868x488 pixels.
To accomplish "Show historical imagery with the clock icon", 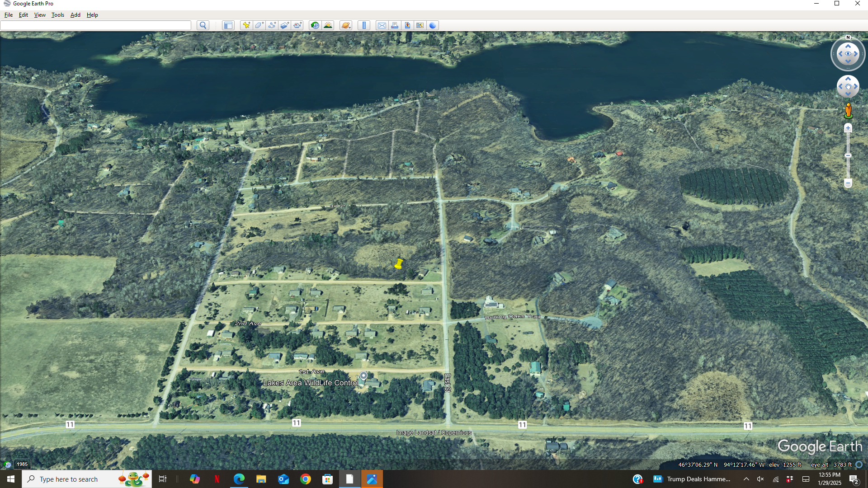I will click(x=315, y=25).
